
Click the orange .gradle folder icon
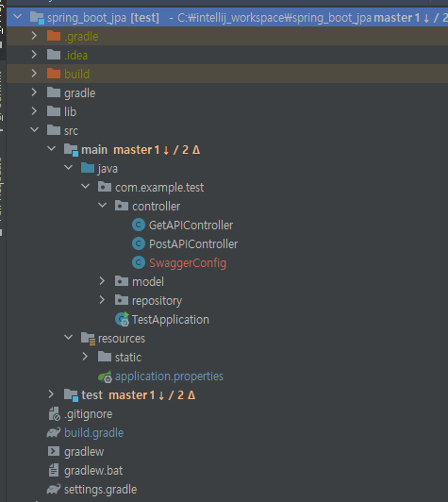[54, 36]
